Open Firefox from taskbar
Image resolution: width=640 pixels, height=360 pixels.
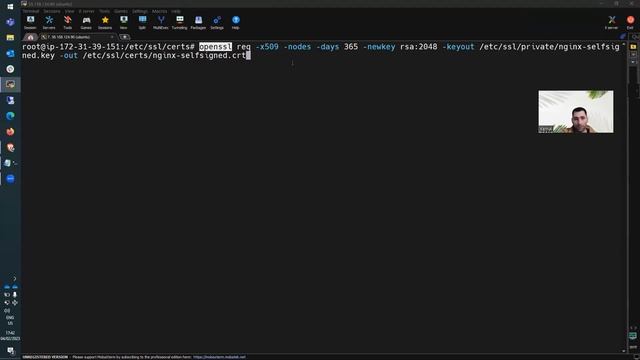11,131
